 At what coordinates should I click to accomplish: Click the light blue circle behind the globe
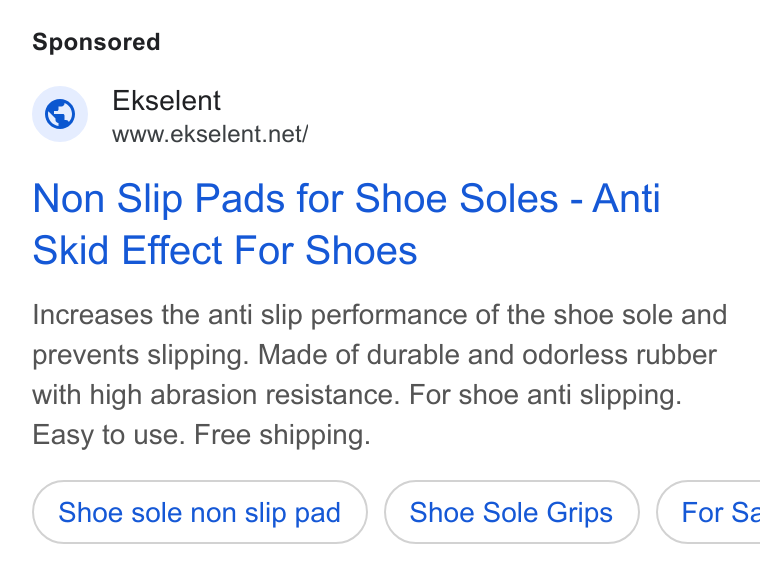click(60, 114)
